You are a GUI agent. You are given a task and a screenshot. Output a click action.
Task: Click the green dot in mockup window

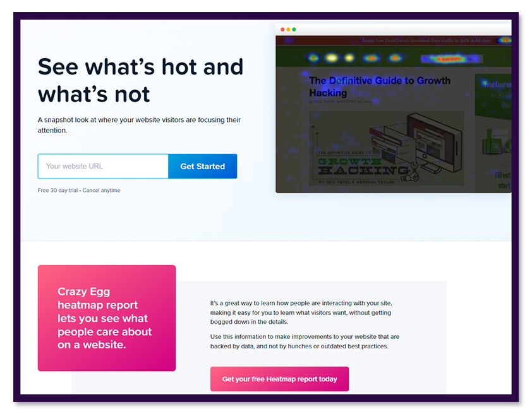[x=294, y=30]
